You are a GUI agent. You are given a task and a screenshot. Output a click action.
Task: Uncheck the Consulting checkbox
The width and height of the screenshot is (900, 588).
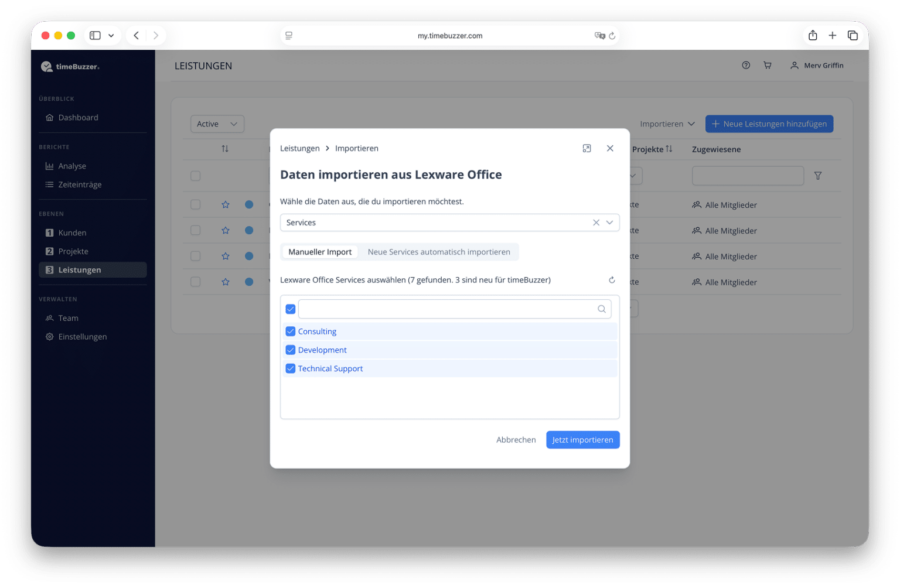(x=291, y=331)
